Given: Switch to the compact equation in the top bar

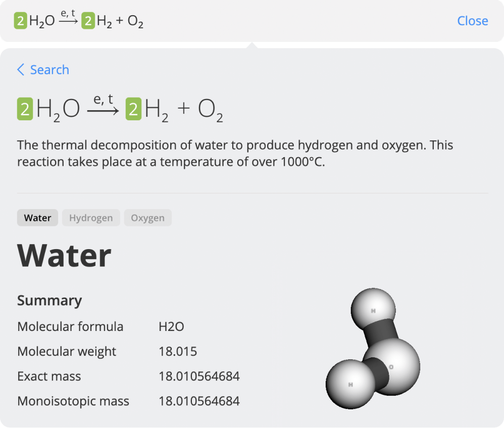Looking at the screenshot, I should 78,21.
